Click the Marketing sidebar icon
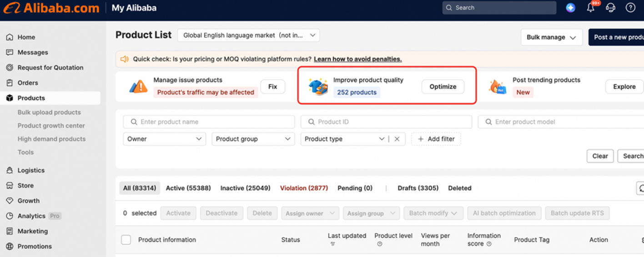644x257 pixels. tap(10, 231)
